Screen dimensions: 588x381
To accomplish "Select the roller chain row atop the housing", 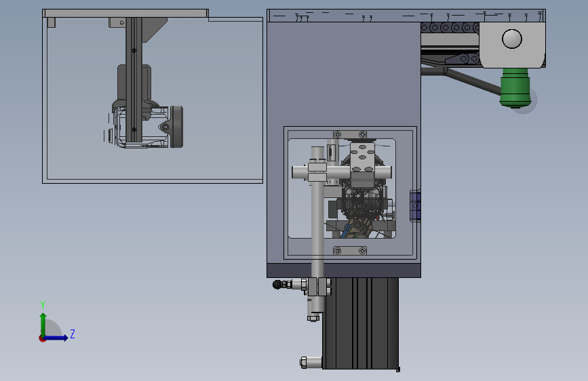I will click(x=450, y=27).
